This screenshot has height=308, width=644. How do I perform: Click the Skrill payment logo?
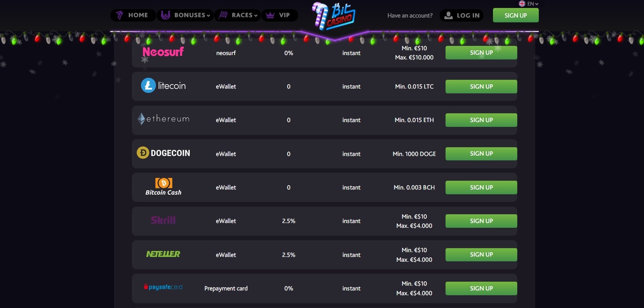(x=163, y=220)
